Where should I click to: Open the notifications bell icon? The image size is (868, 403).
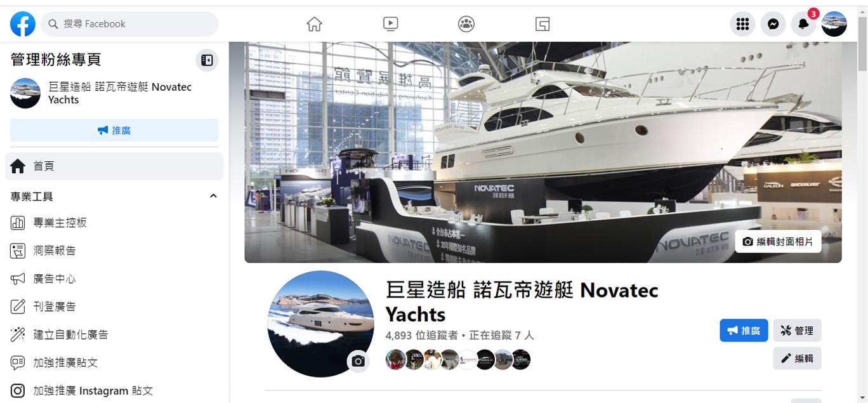coord(803,24)
